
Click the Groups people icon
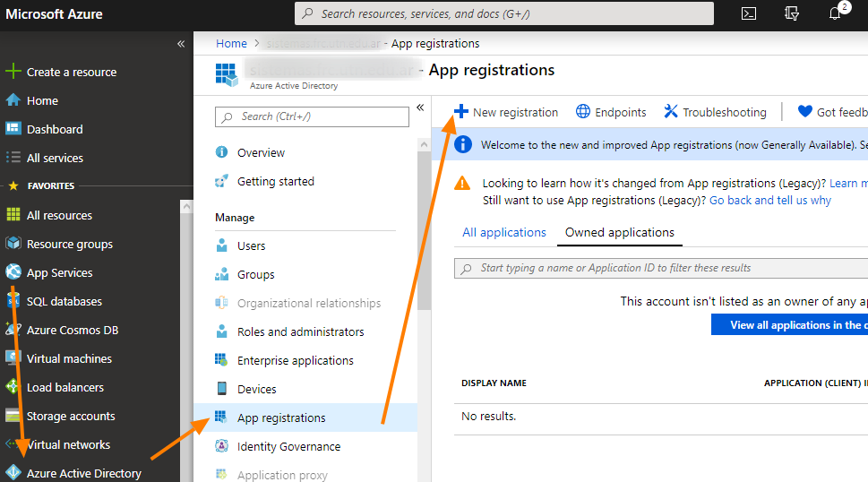tap(221, 274)
